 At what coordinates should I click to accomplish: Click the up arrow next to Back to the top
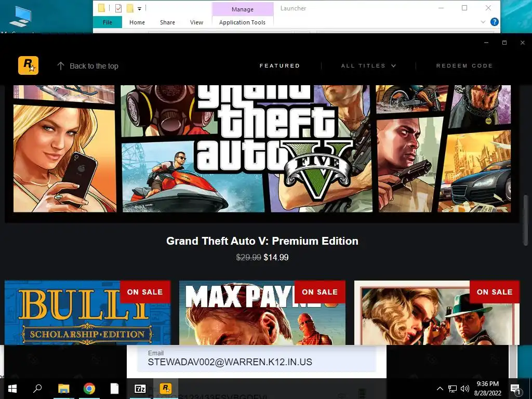[x=60, y=66]
